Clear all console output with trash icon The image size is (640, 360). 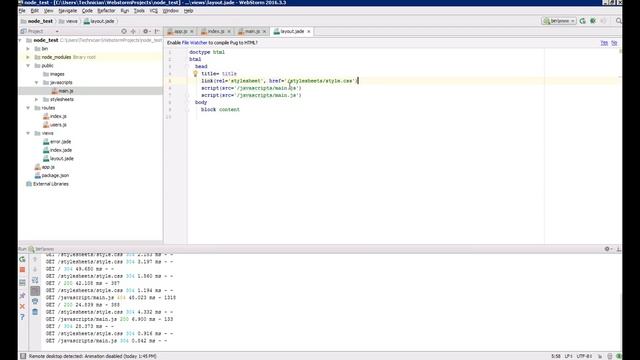[35, 312]
